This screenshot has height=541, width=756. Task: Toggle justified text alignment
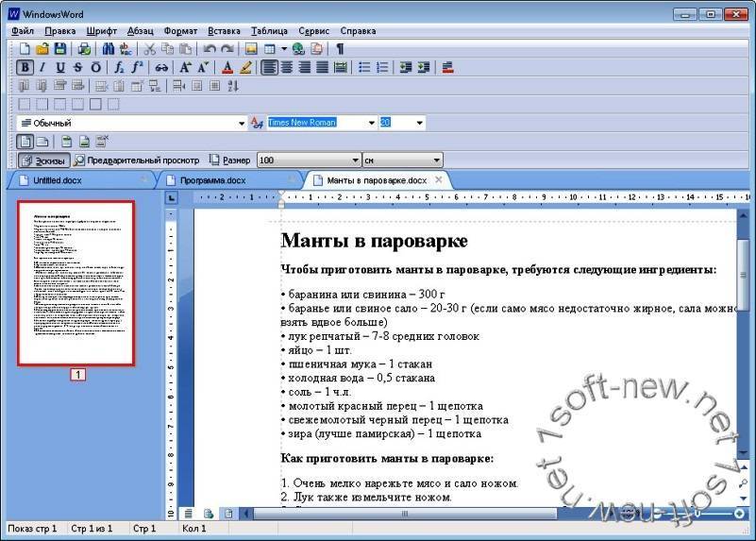click(323, 67)
